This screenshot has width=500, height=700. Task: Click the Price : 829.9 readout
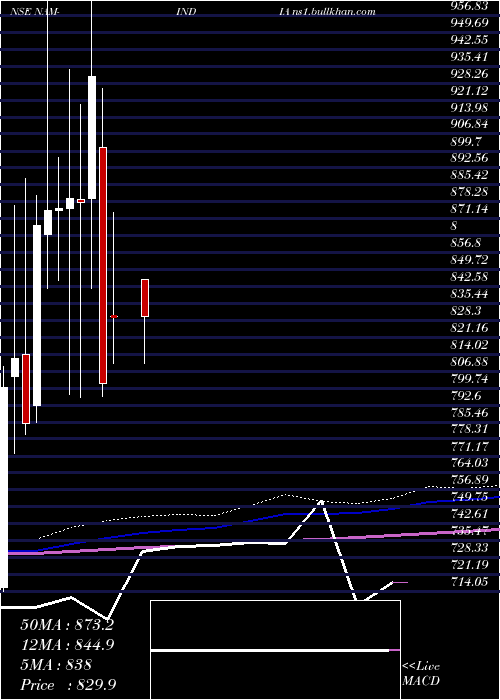click(68, 685)
